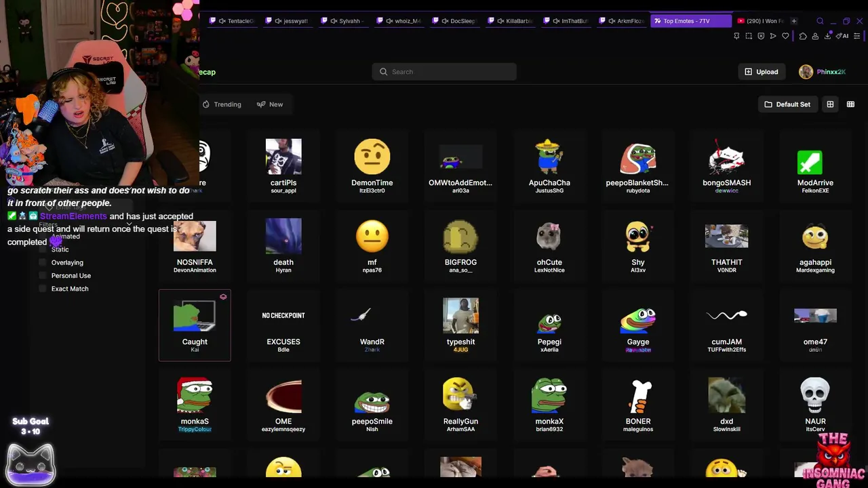
Task: Open the OMWtoAddEmot... emote
Action: click(x=460, y=165)
